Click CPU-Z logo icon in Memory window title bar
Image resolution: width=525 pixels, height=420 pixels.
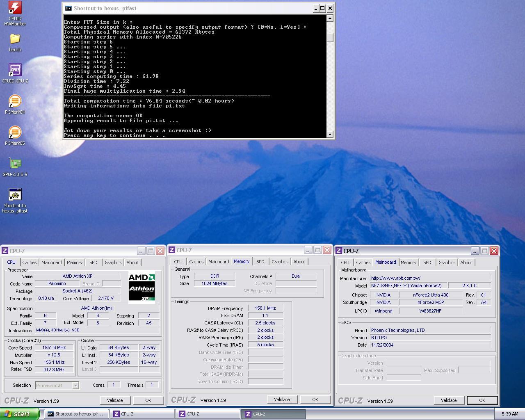pyautogui.click(x=172, y=250)
